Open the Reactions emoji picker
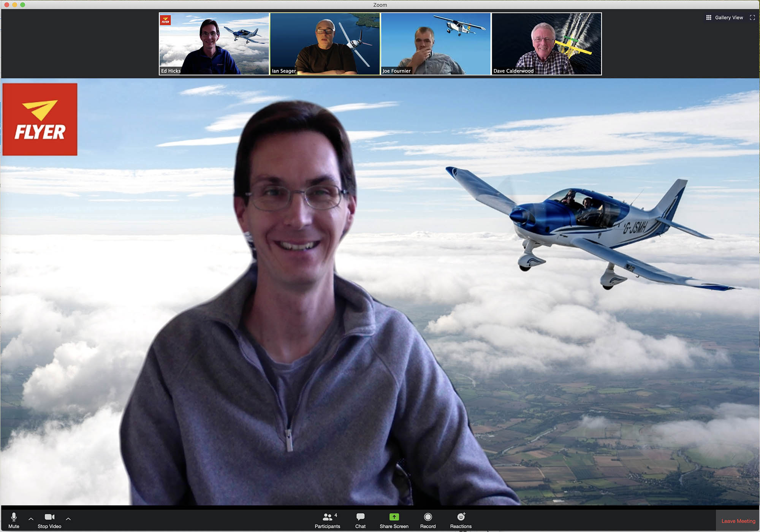Viewport: 760px width, 532px height. tap(461, 520)
